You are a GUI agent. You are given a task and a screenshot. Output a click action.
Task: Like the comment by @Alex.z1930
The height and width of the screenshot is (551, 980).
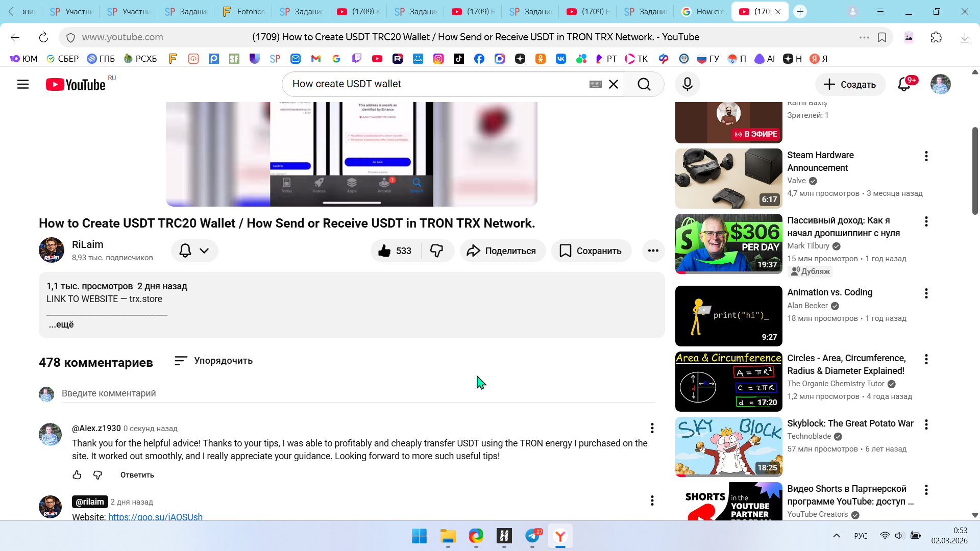[x=77, y=475]
